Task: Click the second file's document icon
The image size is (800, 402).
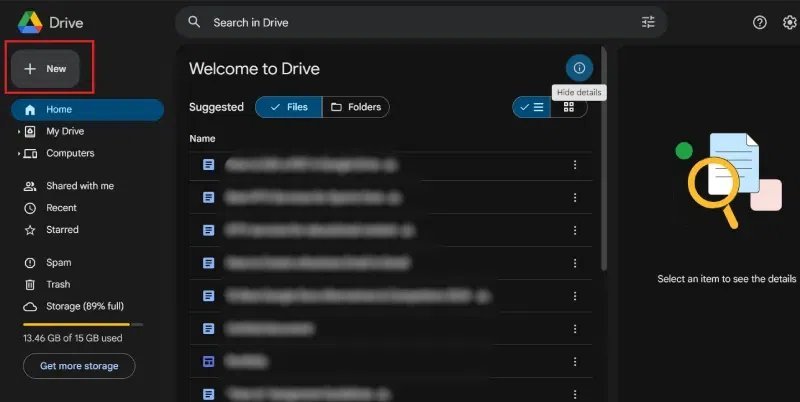Action: pos(209,197)
